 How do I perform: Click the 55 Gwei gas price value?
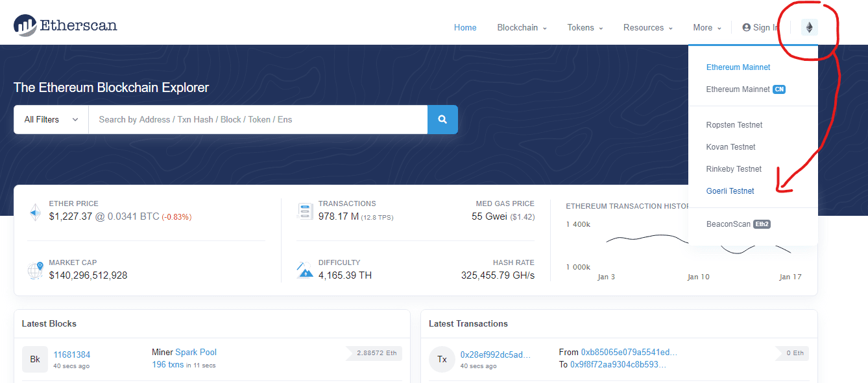[x=489, y=216]
